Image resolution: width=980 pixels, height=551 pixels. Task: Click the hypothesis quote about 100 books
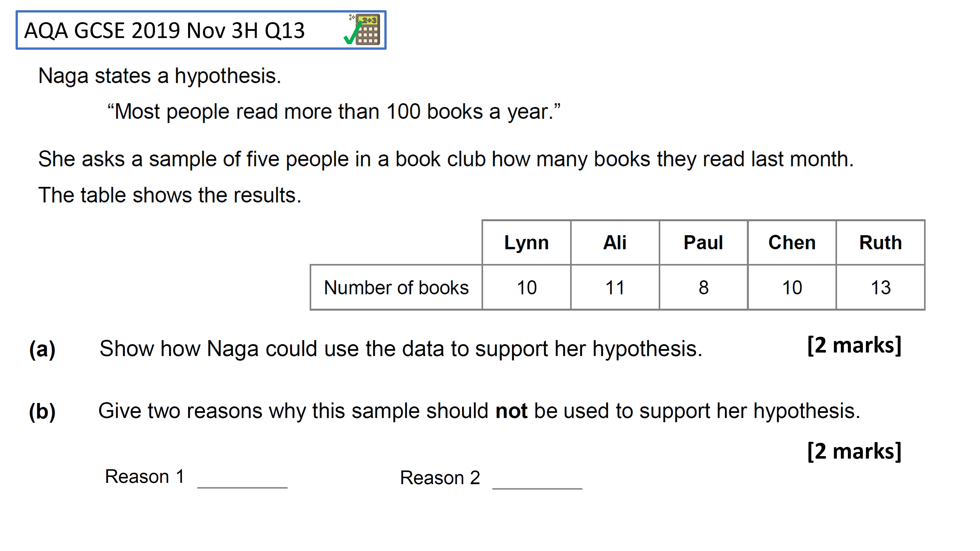click(334, 112)
